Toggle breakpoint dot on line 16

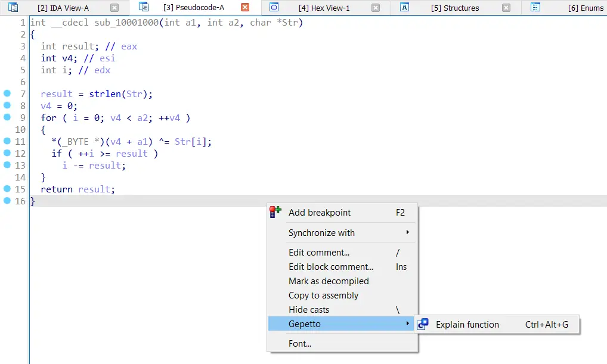click(7, 200)
